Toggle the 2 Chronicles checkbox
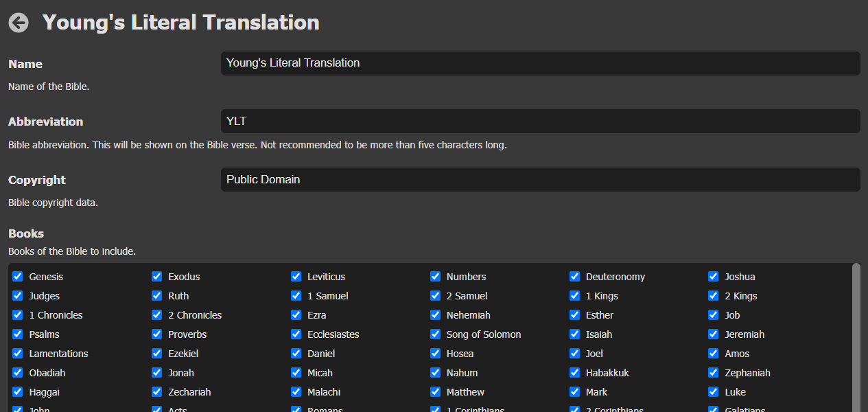 click(x=157, y=315)
